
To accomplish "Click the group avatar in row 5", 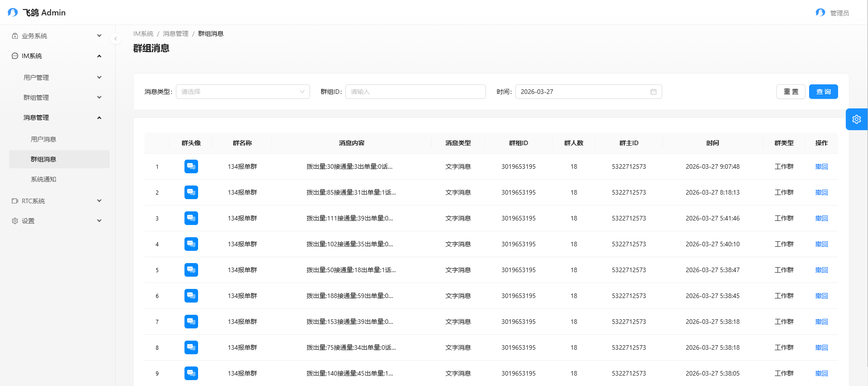I will point(191,270).
